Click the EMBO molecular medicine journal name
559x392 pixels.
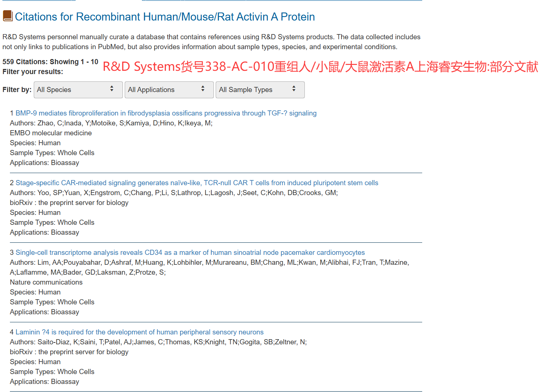(x=51, y=133)
